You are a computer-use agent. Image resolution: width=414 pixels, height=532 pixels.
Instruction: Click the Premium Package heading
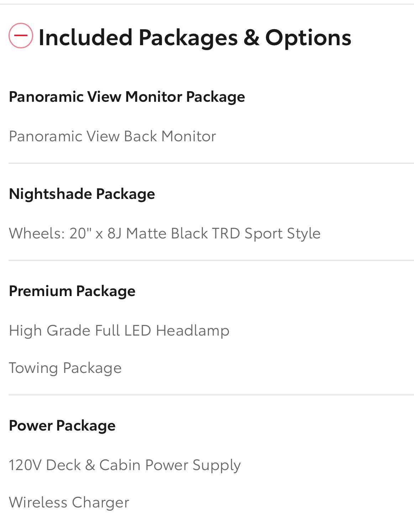pyautogui.click(x=72, y=290)
